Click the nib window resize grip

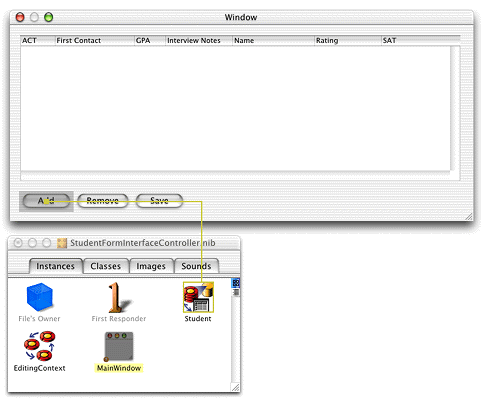(235, 387)
